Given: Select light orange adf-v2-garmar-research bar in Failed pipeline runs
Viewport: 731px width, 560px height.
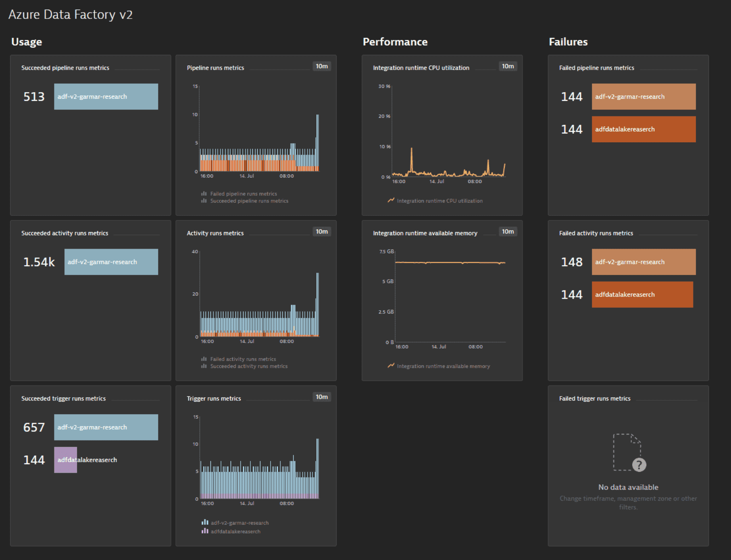Looking at the screenshot, I should [x=644, y=97].
